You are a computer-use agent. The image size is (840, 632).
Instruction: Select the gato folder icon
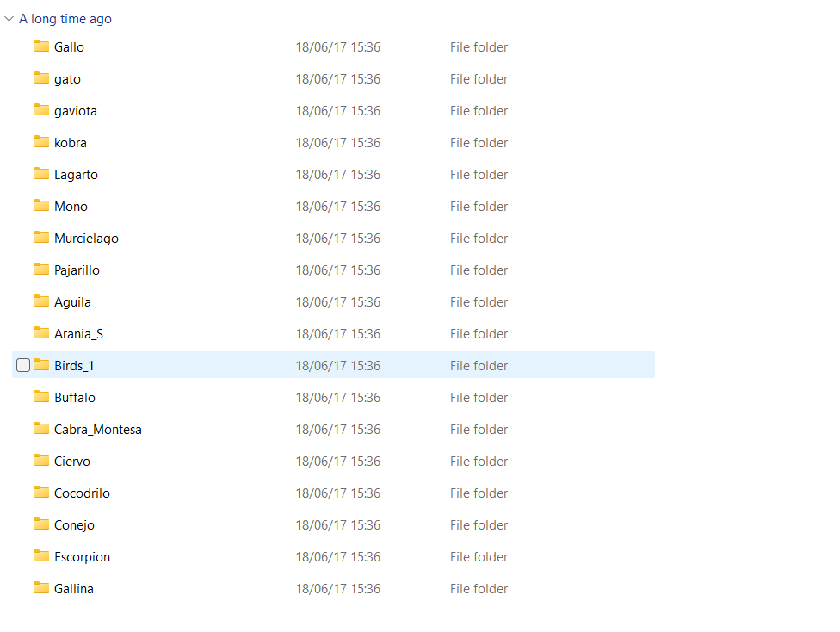pyautogui.click(x=41, y=78)
